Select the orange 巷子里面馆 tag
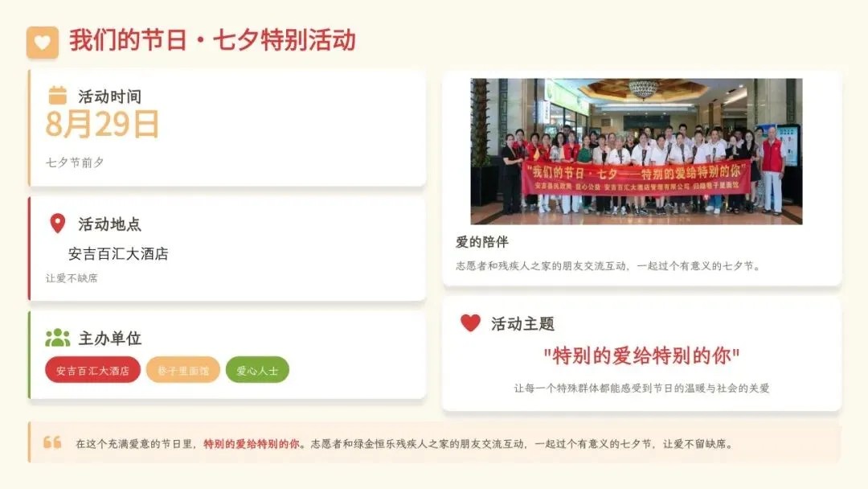 click(183, 370)
